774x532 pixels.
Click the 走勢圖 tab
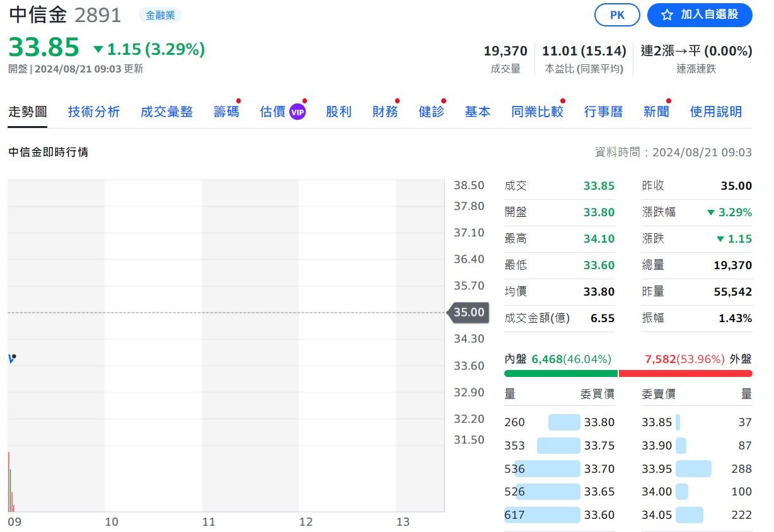[27, 111]
